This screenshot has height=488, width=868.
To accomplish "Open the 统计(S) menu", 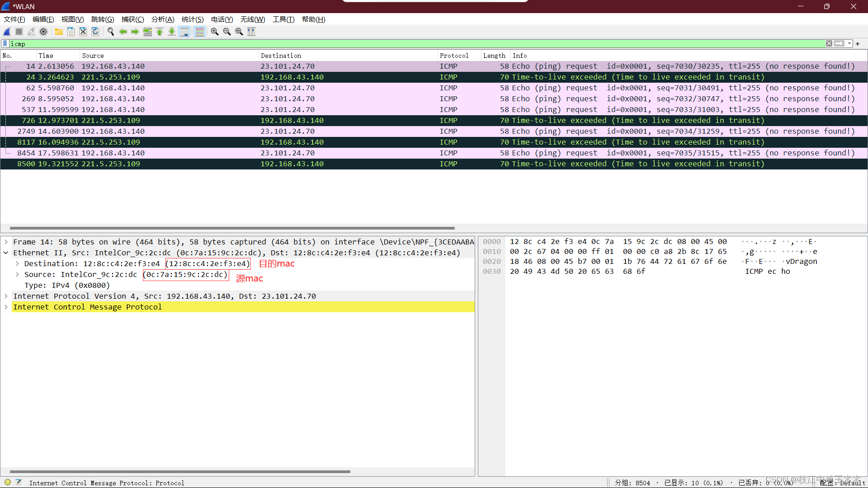I will (193, 19).
